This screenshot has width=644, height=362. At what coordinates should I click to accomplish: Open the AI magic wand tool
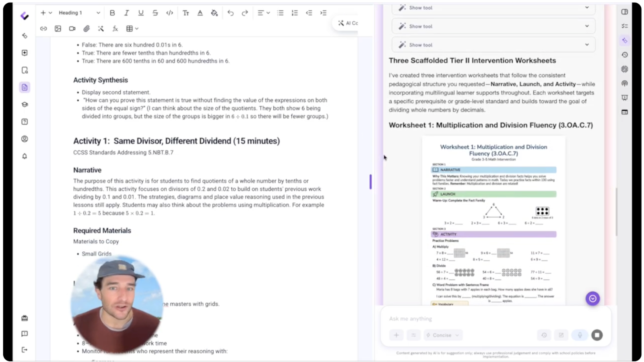point(101,28)
